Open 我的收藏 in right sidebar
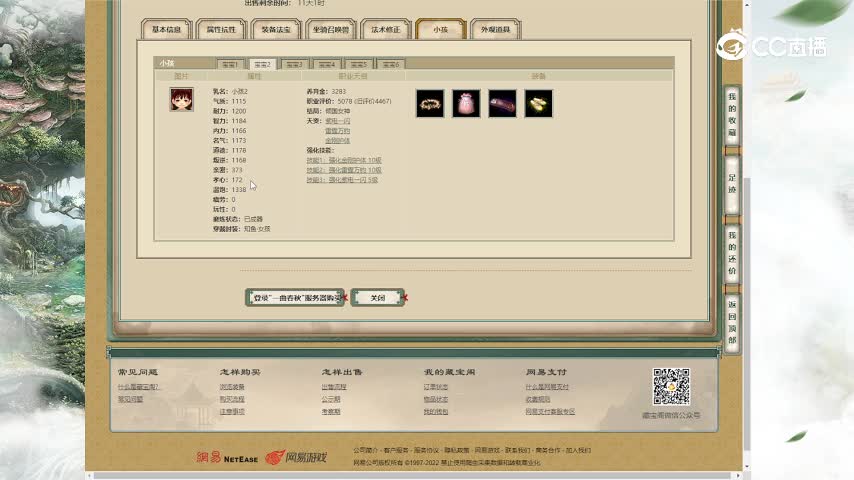 (x=732, y=114)
